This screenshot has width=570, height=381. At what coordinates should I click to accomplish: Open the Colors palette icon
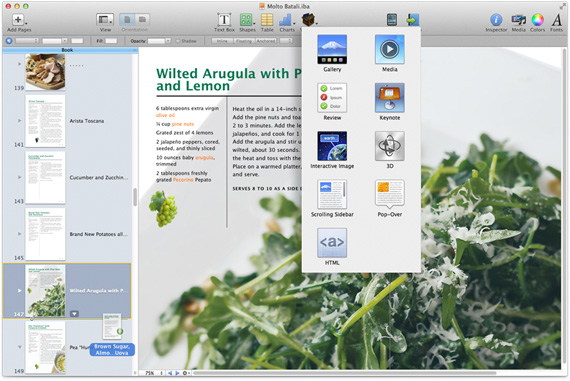(537, 20)
